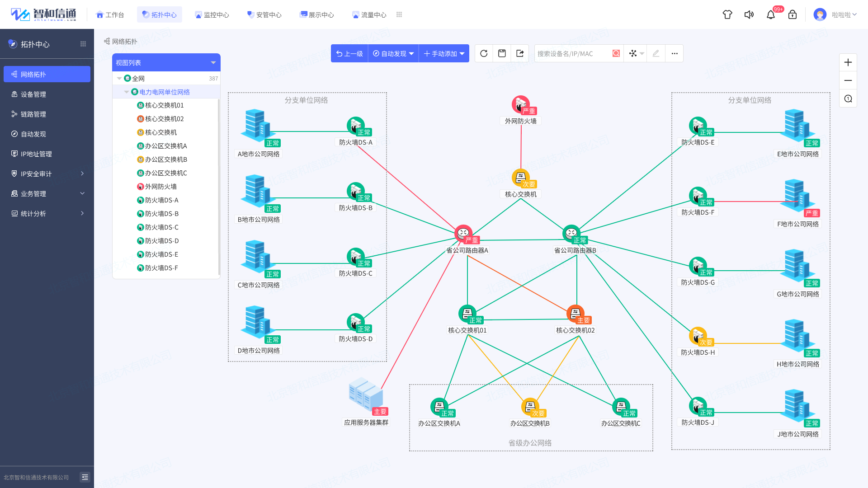Select 外网防火墙 in the view list tree
This screenshot has height=488, width=868.
click(x=161, y=187)
